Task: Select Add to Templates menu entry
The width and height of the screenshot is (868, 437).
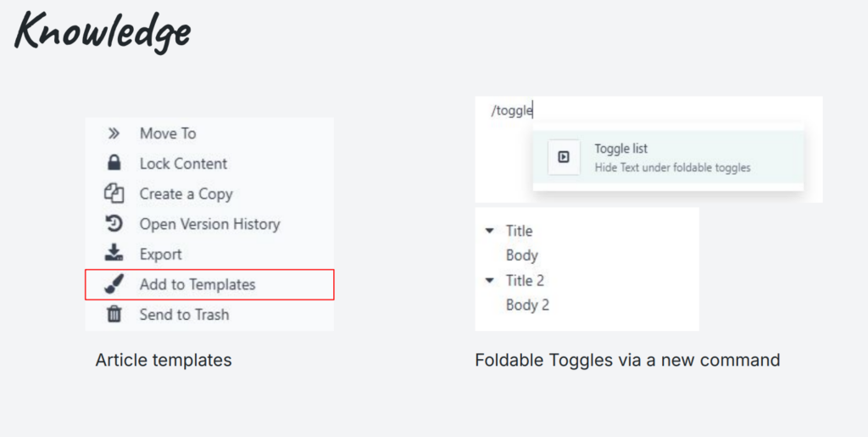Action: [x=209, y=284]
